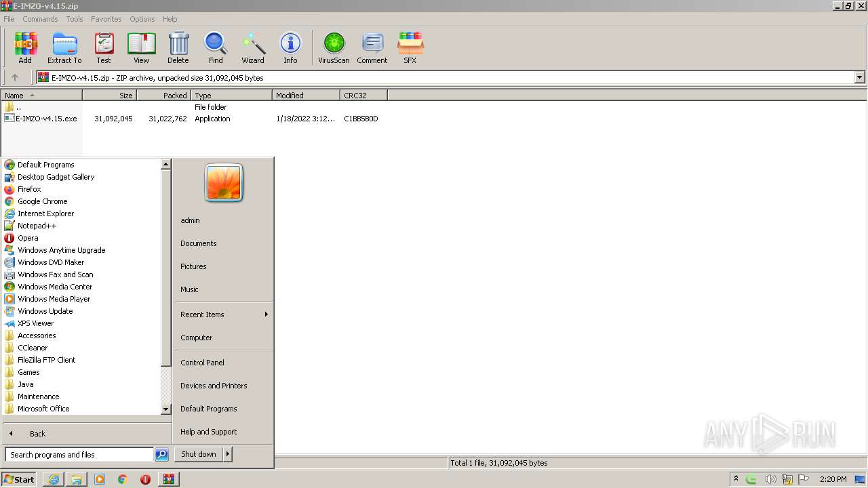Click the Opera taskbar icon
Viewport: 868px width, 488px height.
145,479
